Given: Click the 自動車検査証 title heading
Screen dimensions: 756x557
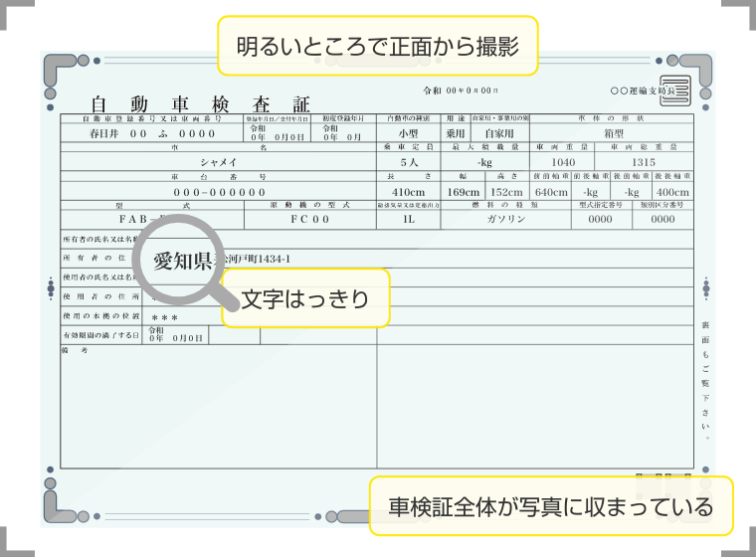Looking at the screenshot, I should pyautogui.click(x=200, y=104).
